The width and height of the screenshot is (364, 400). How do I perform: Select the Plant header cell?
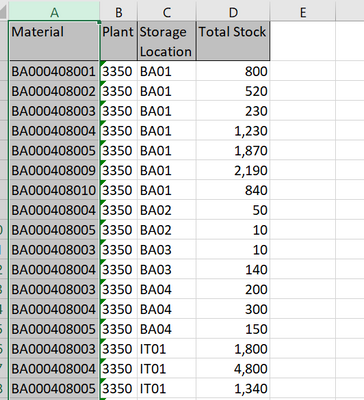coord(118,41)
